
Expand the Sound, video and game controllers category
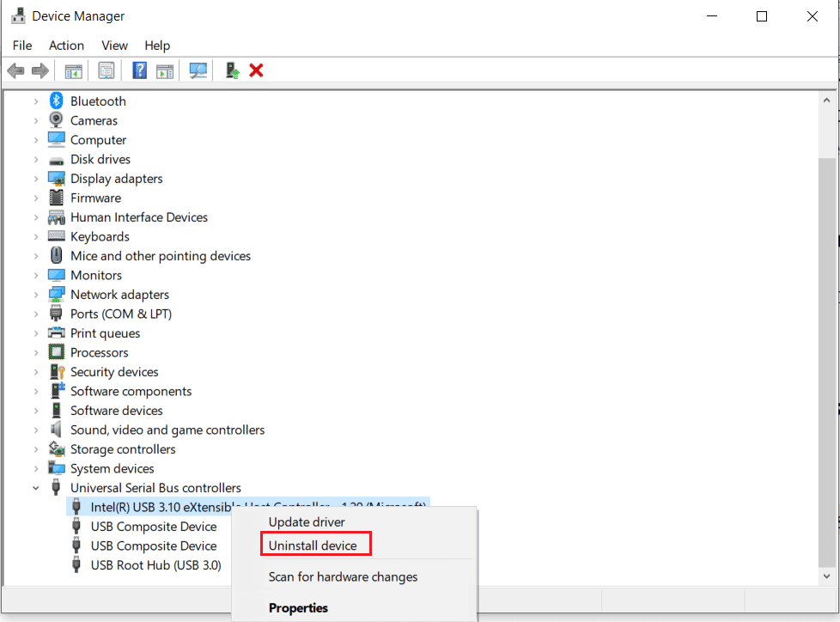[x=36, y=430]
